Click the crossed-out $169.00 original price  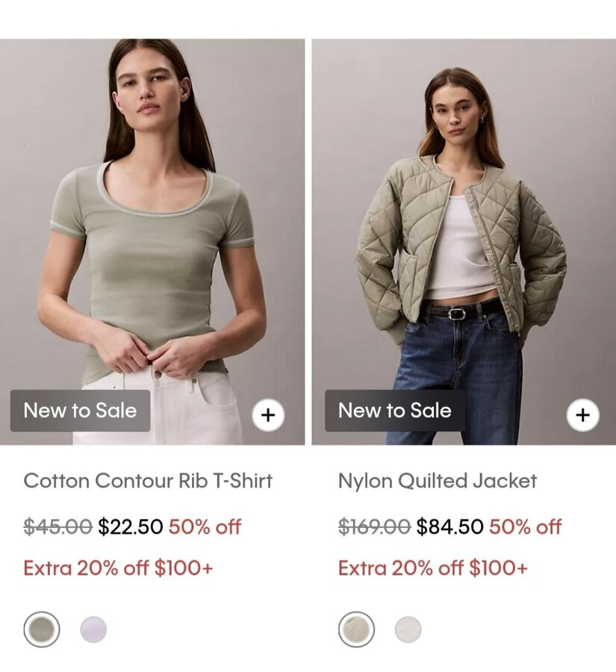pyautogui.click(x=374, y=526)
